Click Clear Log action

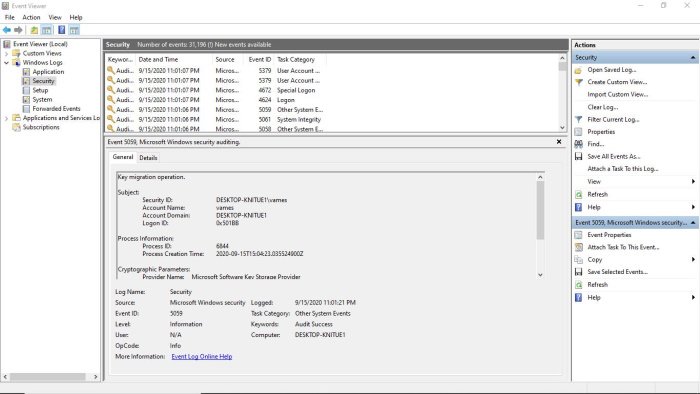coord(603,107)
